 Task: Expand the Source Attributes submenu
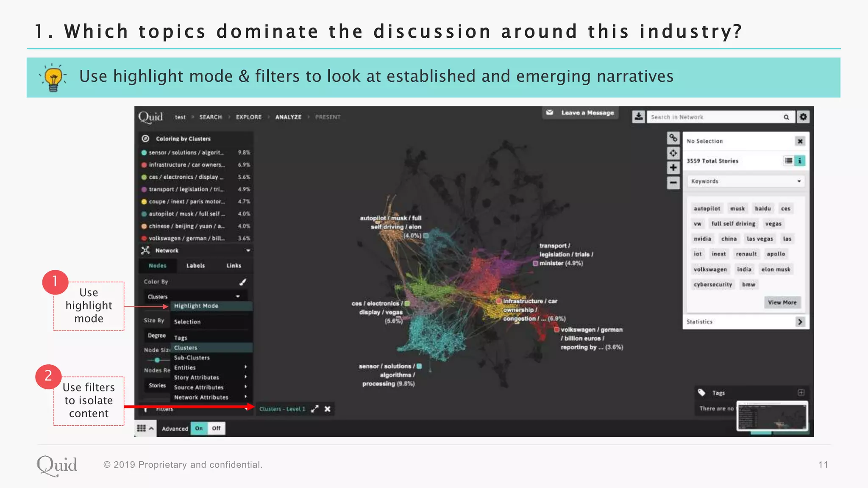coord(211,387)
